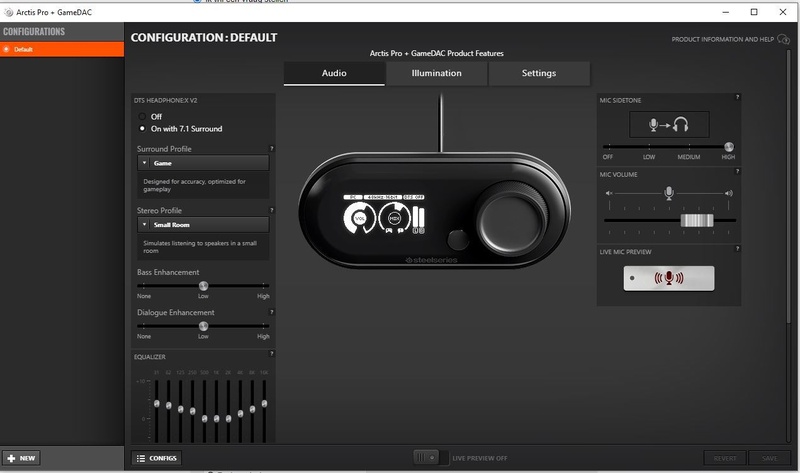Click the small round button on the GameDAC
The image size is (800, 473).
[x=458, y=240]
